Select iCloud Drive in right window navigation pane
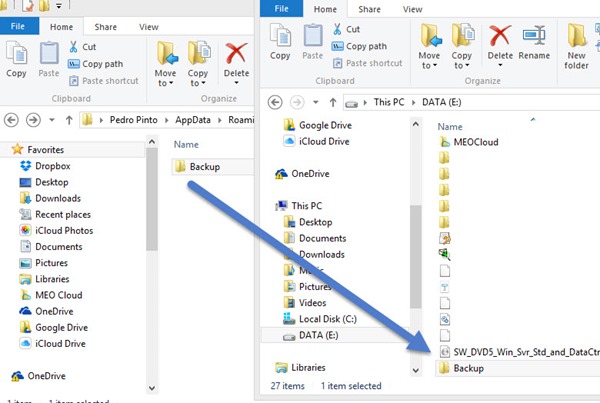This screenshot has height=403, width=600. click(x=316, y=142)
